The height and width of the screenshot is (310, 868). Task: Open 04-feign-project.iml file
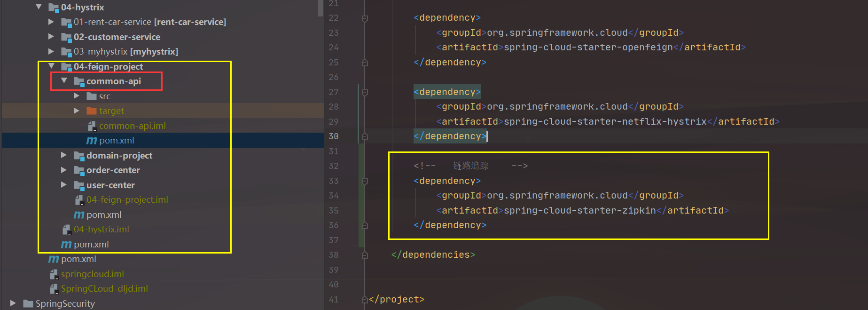click(127, 199)
